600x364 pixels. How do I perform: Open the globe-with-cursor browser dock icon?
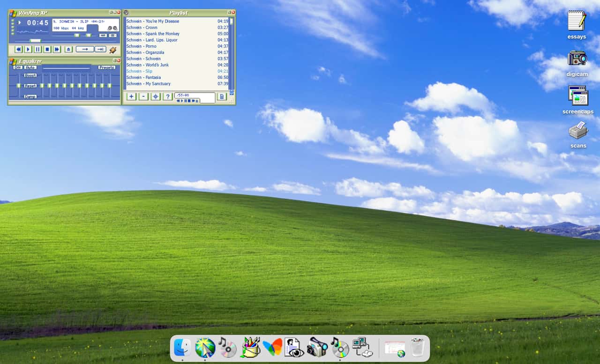pyautogui.click(x=205, y=348)
